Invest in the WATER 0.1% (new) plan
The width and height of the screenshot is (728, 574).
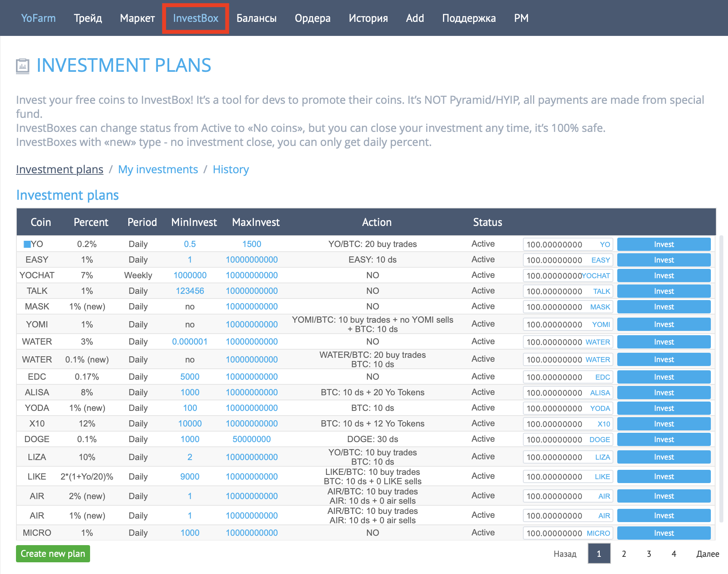(664, 359)
